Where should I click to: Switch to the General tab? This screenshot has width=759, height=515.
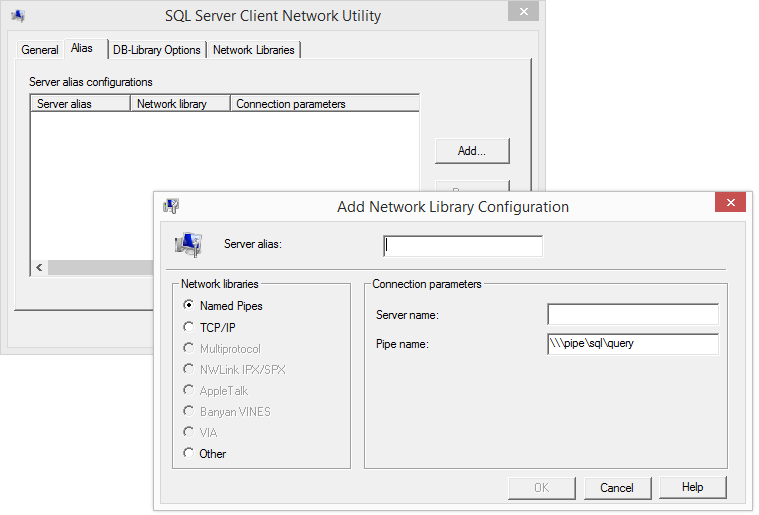click(40, 50)
